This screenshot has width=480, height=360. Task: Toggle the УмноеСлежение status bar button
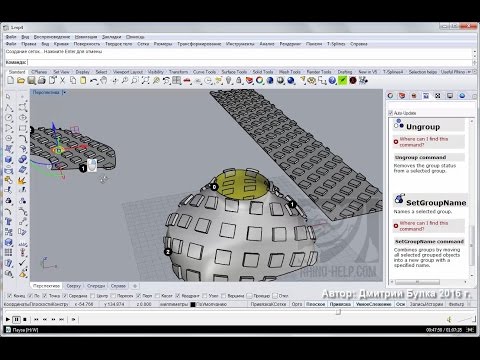[x=373, y=304]
